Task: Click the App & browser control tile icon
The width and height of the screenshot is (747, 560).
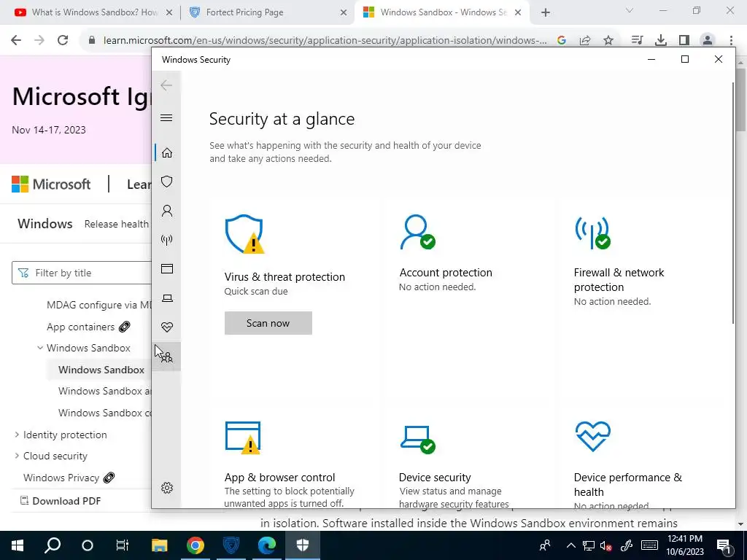Action: (243, 438)
